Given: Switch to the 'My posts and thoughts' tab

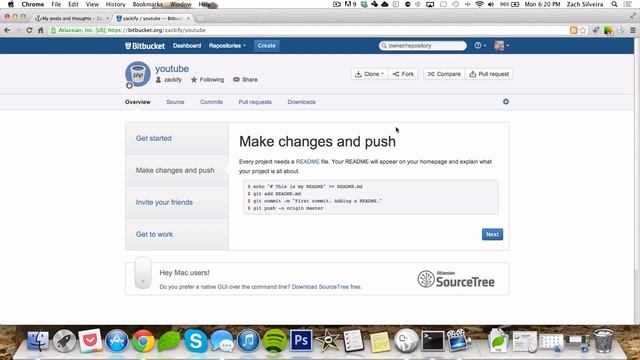Looking at the screenshot, I should click(x=72, y=18).
